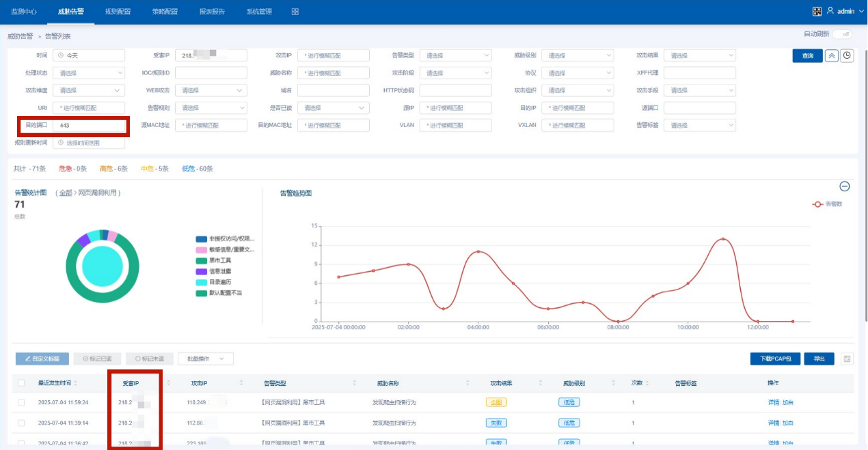Click the 黑市工具 legend color swatch

coord(201,261)
